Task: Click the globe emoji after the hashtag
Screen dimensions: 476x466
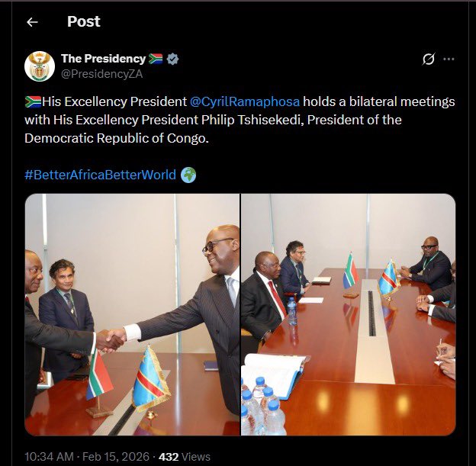Action: [x=188, y=175]
